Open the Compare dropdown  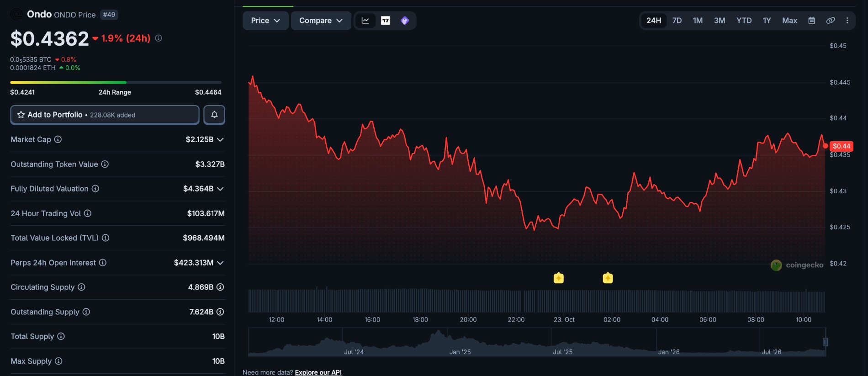[x=321, y=21]
